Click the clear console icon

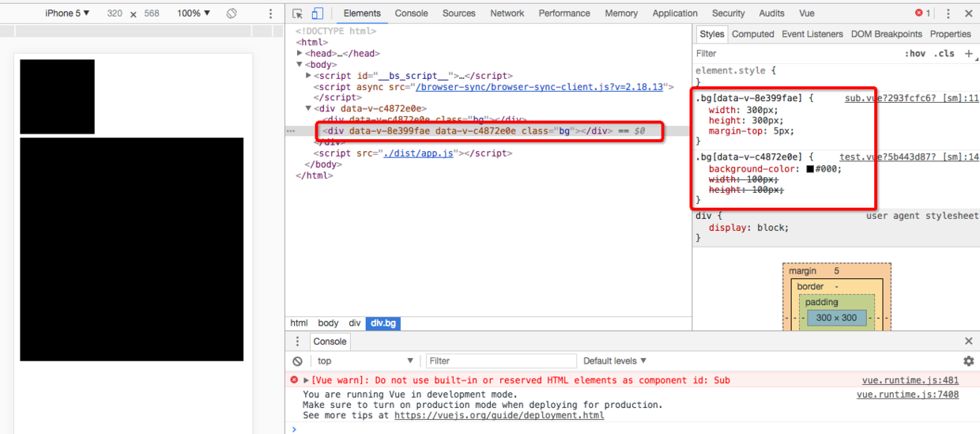(x=297, y=361)
